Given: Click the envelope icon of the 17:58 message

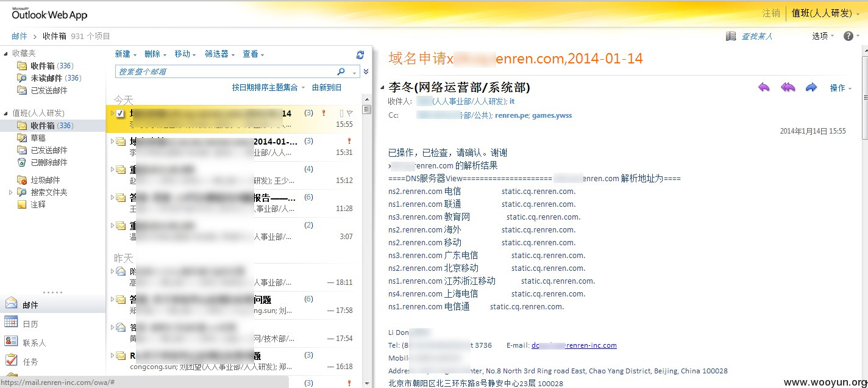Looking at the screenshot, I should (x=121, y=300).
